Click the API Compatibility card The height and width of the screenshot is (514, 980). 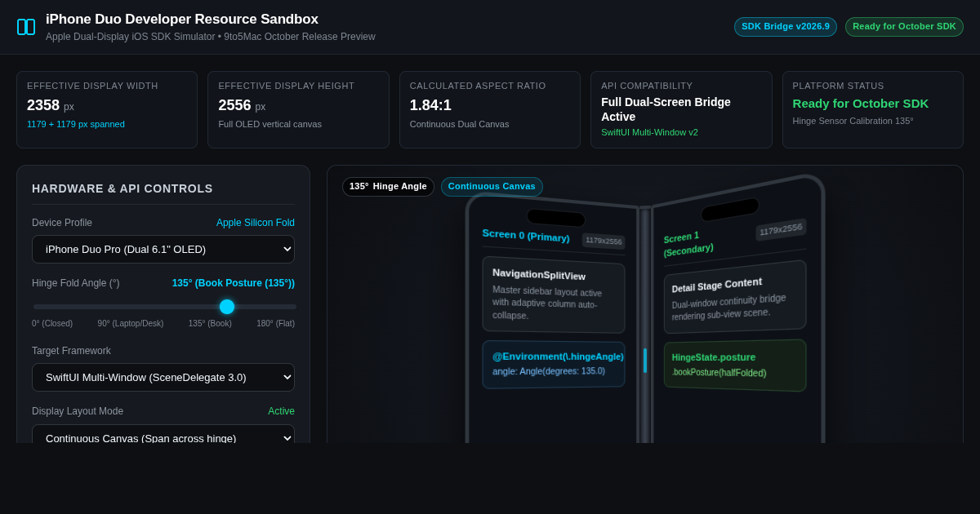[681, 109]
